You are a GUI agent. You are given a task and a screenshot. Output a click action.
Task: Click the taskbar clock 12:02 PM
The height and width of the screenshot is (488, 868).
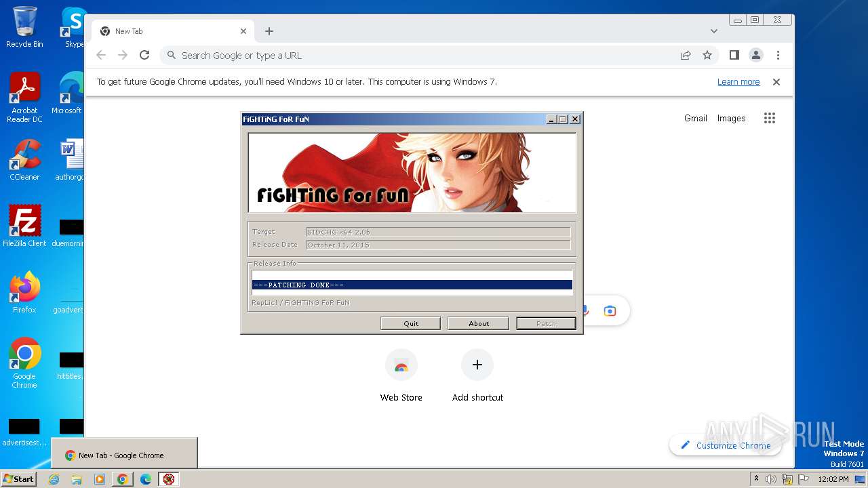833,479
